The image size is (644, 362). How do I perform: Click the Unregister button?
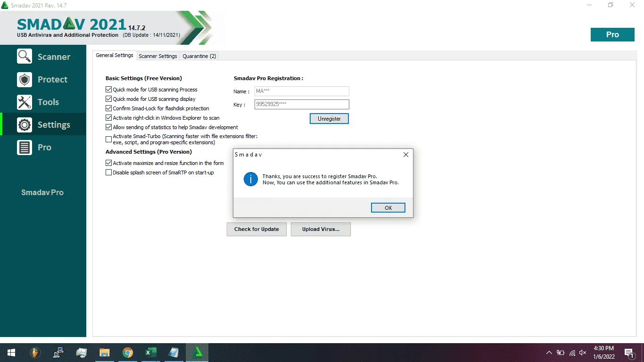click(x=329, y=119)
